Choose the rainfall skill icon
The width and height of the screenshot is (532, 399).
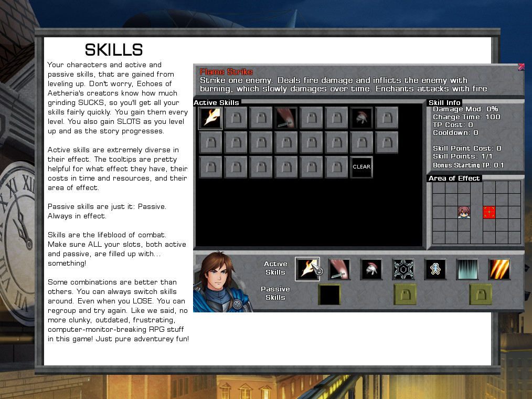pyautogui.click(x=467, y=269)
